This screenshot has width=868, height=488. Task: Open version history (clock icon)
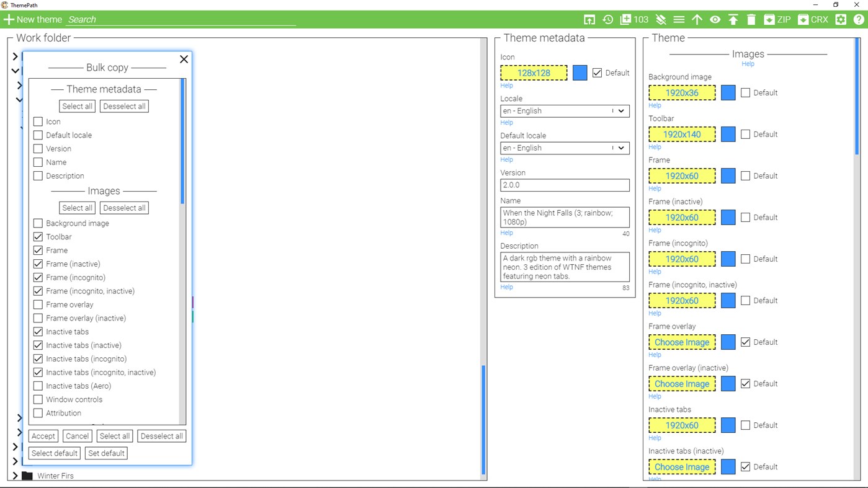607,19
